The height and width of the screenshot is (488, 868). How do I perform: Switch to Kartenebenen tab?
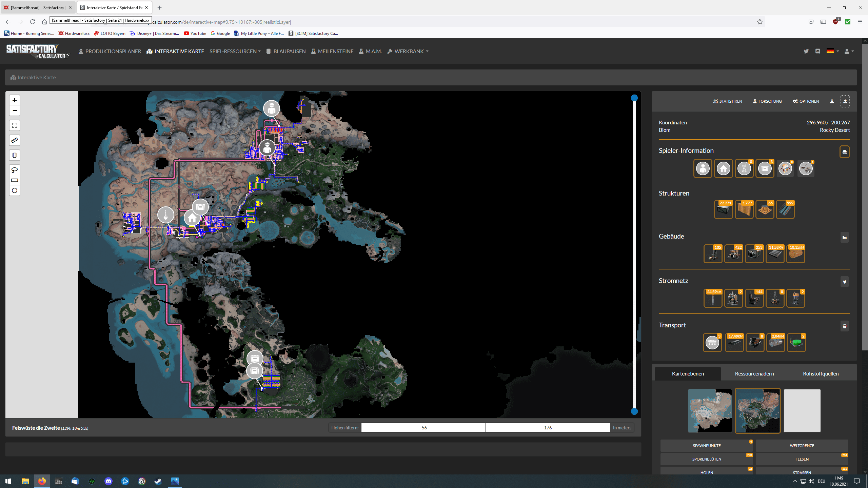click(688, 373)
